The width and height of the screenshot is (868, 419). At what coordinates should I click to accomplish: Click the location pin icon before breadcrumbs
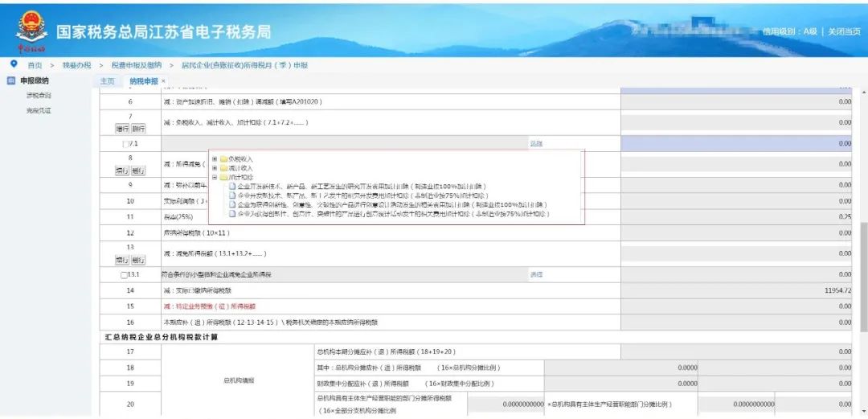[14, 64]
